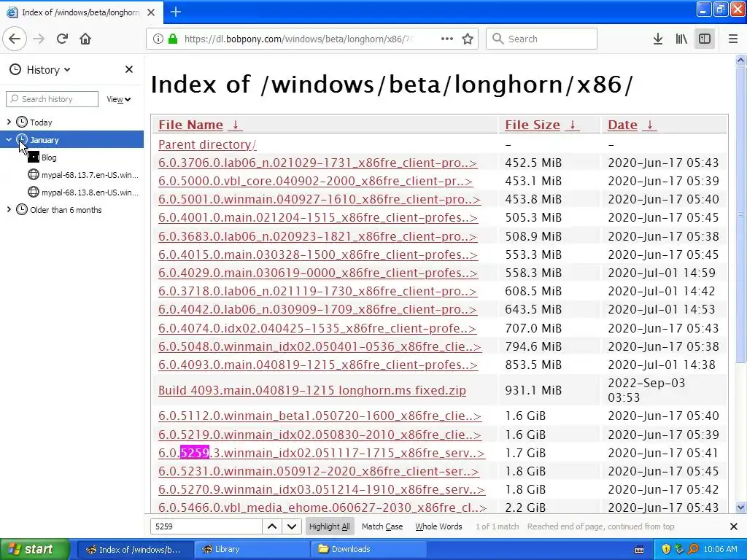Image resolution: width=747 pixels, height=560 pixels.
Task: Click the File Size down arrow
Action: tap(573, 125)
